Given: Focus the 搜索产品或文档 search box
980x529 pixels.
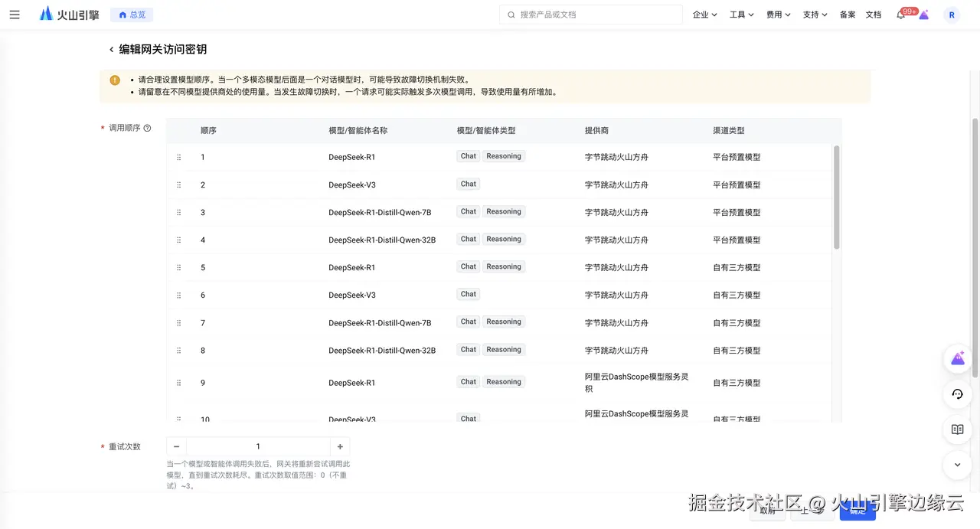Looking at the screenshot, I should click(590, 15).
